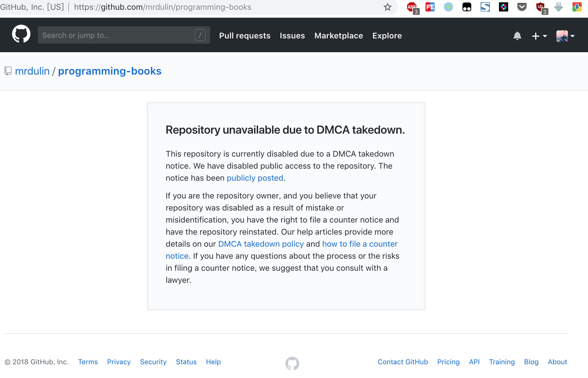Open the Pocket extension icon
Image resolution: width=588 pixels, height=378 pixels.
[x=522, y=7]
